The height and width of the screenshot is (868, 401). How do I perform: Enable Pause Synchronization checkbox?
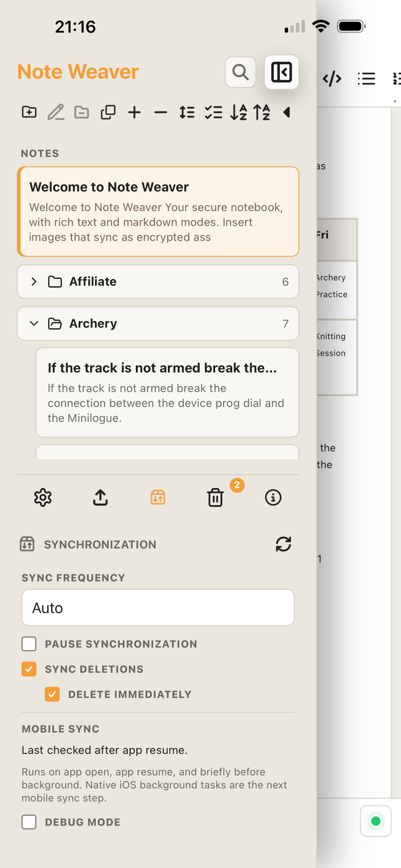tap(29, 644)
